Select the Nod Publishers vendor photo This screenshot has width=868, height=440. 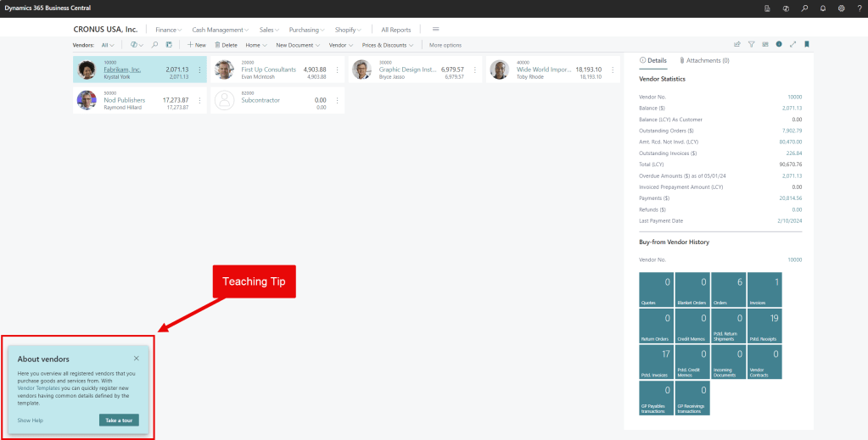[x=87, y=100]
